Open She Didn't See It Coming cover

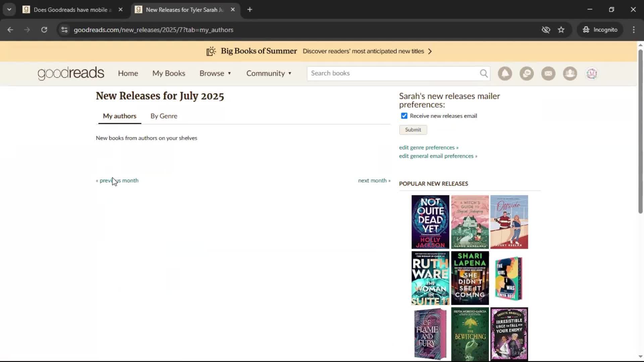470,278
